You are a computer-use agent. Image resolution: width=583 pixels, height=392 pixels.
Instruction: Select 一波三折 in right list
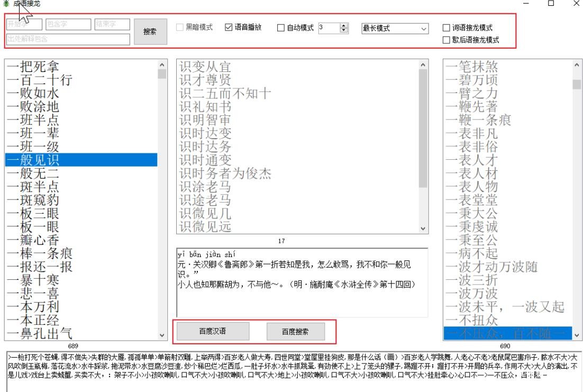pyautogui.click(x=508, y=280)
